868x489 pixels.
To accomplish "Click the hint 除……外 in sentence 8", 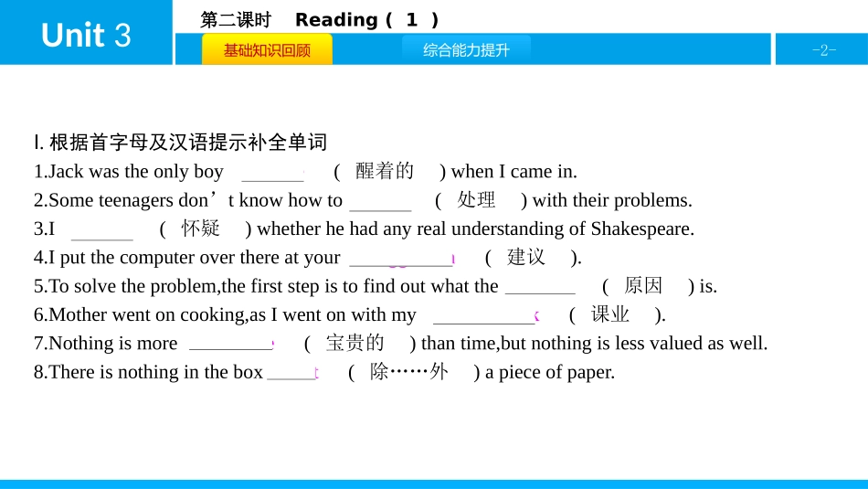I will tap(409, 372).
